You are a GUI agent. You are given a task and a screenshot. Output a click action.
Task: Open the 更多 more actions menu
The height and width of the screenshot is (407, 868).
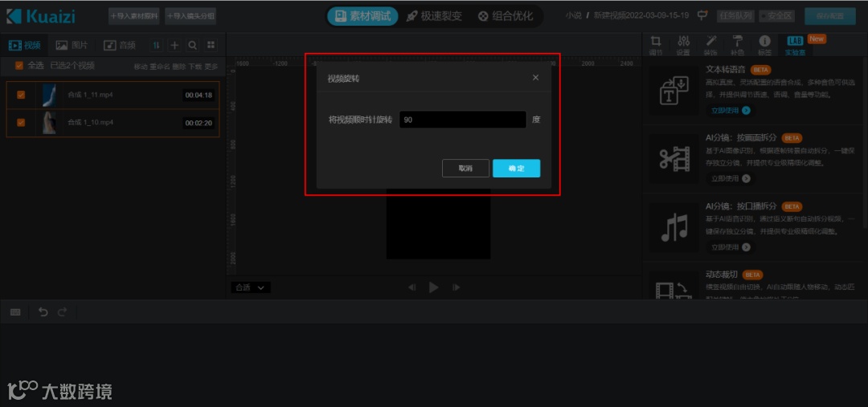pyautogui.click(x=211, y=67)
